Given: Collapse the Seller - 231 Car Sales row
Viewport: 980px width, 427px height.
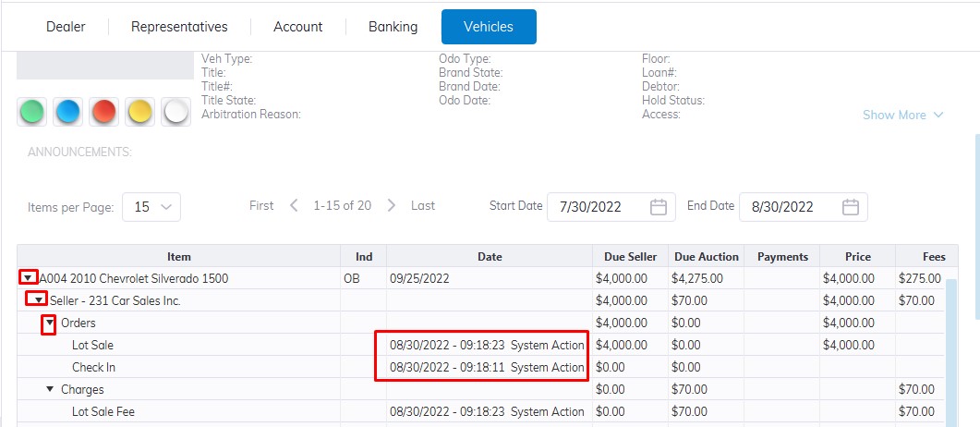Looking at the screenshot, I should pyautogui.click(x=39, y=300).
